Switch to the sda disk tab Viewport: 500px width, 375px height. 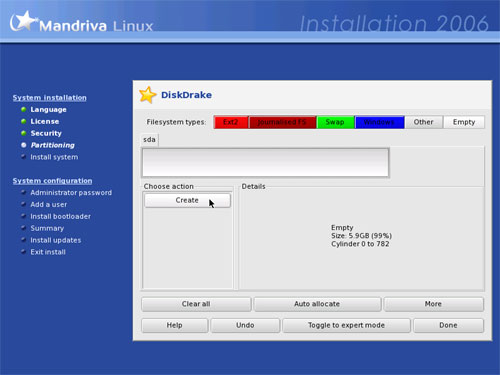pyautogui.click(x=149, y=140)
